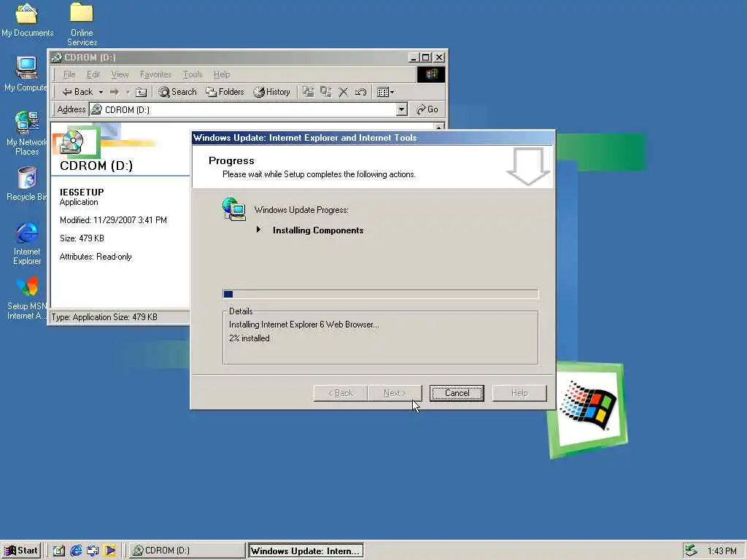Click the Back toolbar button in CDROM window
Screen dimensions: 747x560
(x=77, y=92)
